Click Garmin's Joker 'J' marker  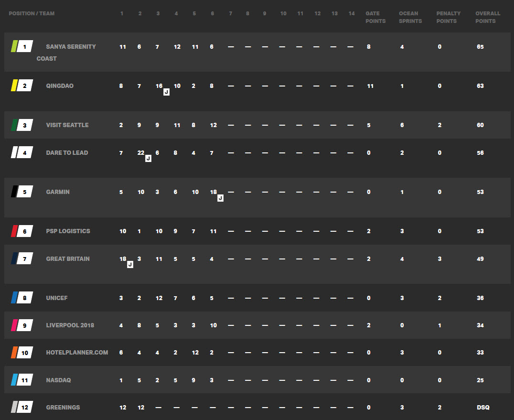coord(220,198)
